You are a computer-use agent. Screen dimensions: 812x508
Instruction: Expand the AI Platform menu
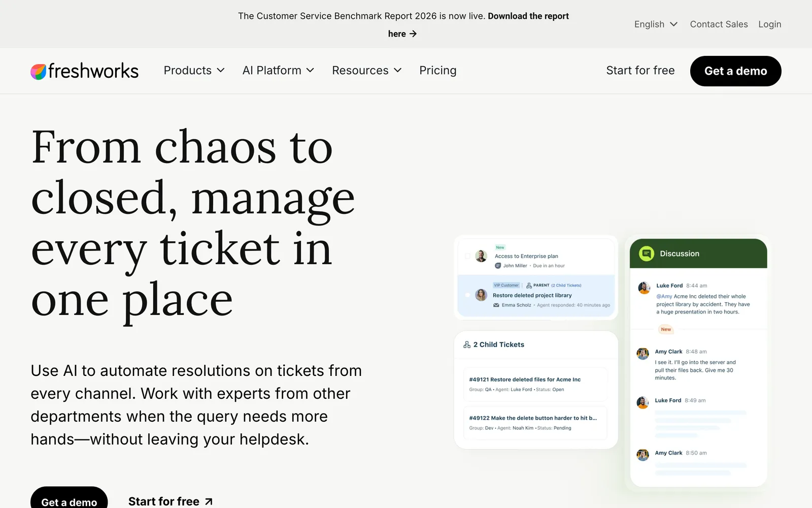pyautogui.click(x=278, y=71)
